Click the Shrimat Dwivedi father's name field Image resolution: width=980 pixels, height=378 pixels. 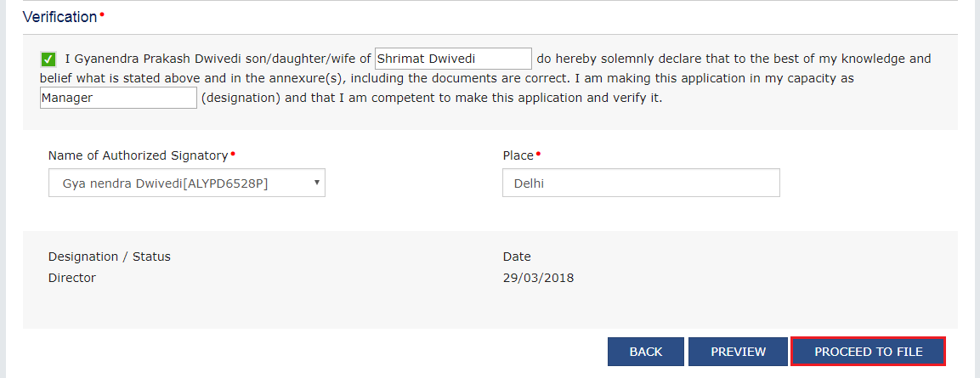[x=453, y=59]
